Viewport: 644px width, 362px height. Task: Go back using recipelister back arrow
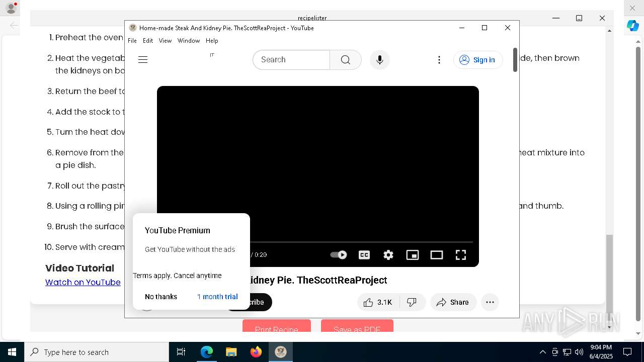pos(14,25)
